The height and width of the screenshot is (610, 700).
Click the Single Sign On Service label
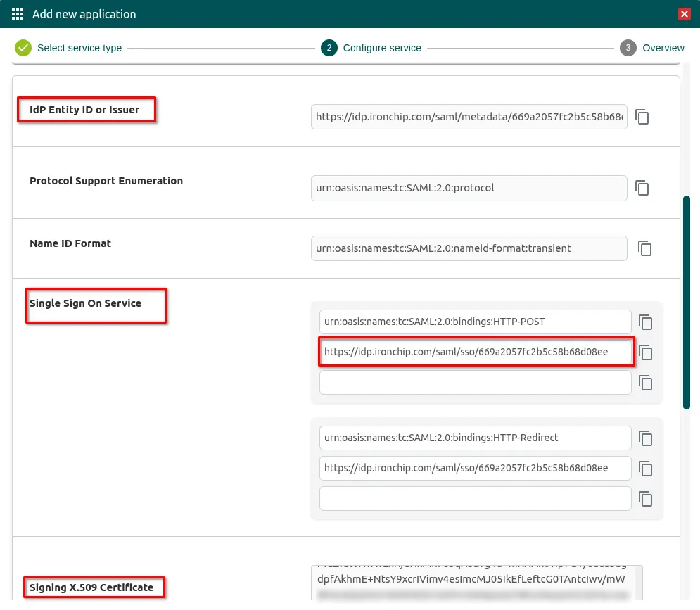[x=85, y=303]
